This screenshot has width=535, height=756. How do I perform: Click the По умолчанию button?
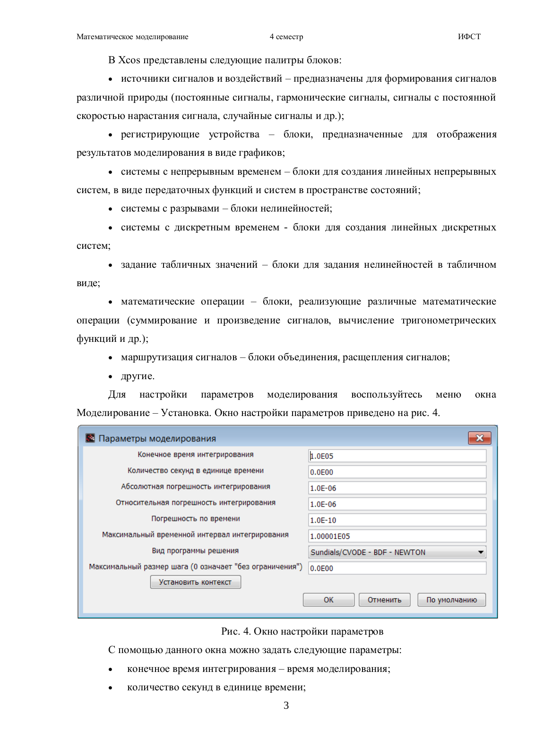coord(451,600)
